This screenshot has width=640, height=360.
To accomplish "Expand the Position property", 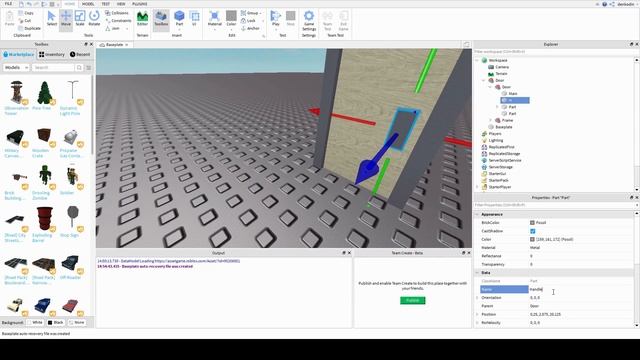I will [x=477, y=314].
